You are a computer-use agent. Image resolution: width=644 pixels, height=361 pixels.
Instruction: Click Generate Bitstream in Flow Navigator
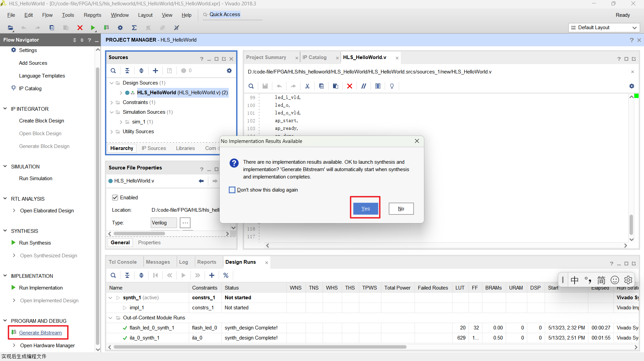(40, 333)
